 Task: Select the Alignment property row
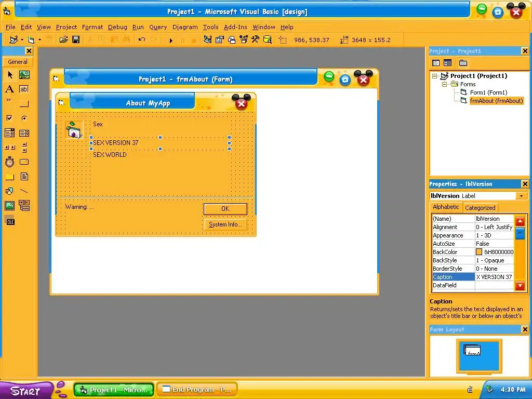coord(473,227)
